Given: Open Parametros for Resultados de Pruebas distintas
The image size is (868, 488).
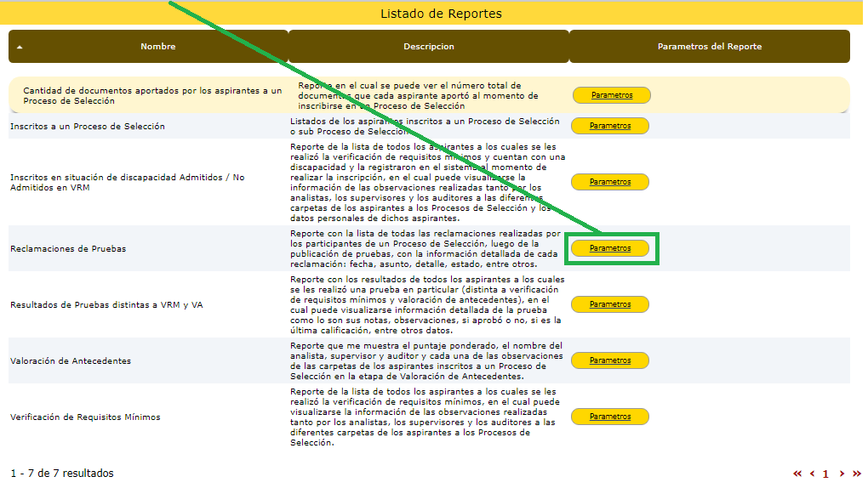Looking at the screenshot, I should click(610, 304).
